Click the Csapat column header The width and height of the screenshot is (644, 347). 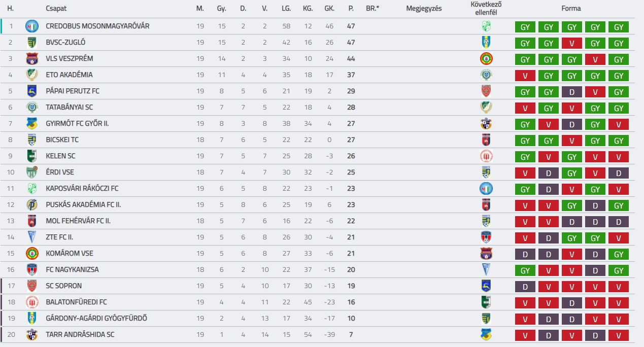coord(56,9)
